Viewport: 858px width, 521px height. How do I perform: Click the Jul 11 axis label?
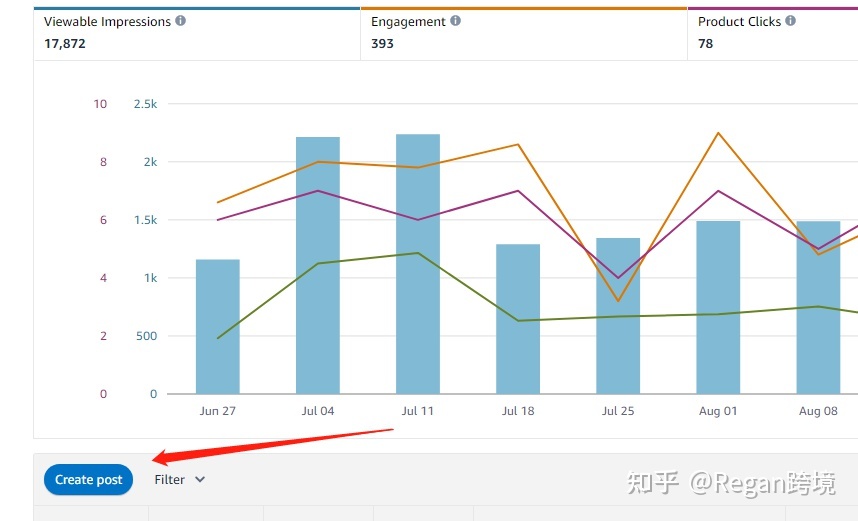coord(418,411)
